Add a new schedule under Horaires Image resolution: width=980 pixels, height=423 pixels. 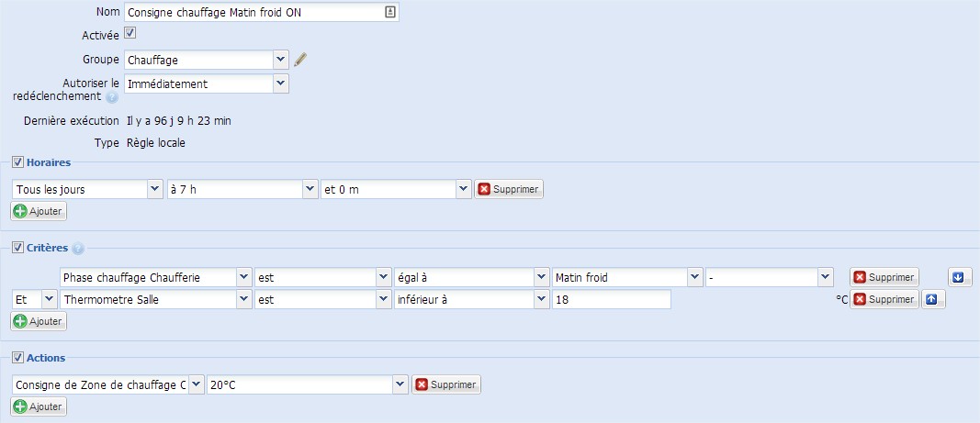pyautogui.click(x=39, y=211)
